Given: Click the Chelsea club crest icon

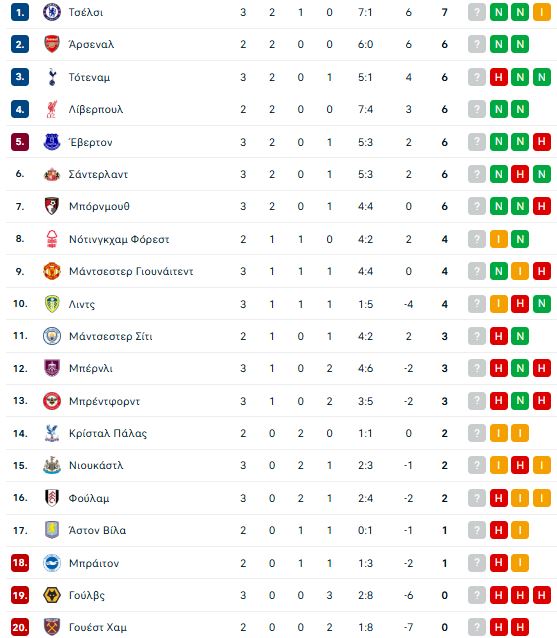Looking at the screenshot, I should pos(52,12).
